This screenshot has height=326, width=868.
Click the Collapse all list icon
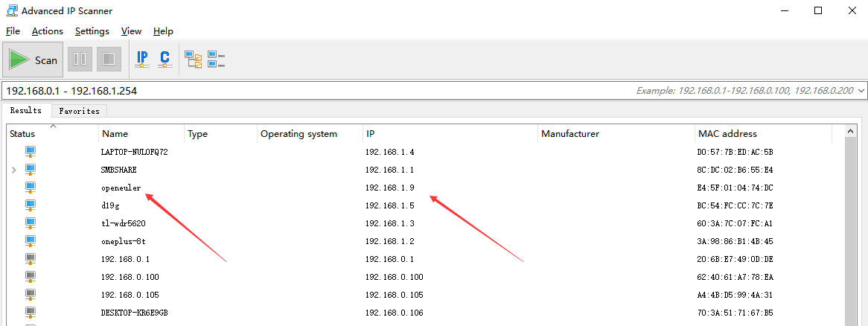point(217,60)
